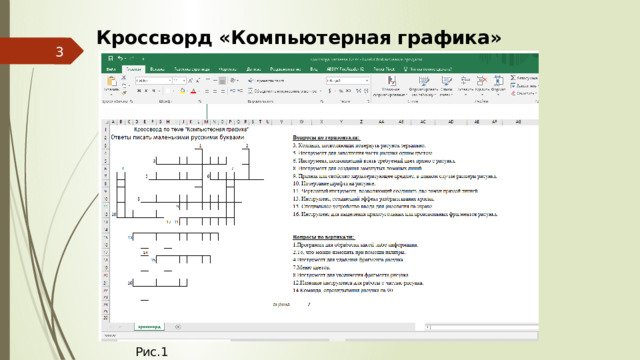Open Format as Table dropdown
Screen dimensions: 640x360
424,86
